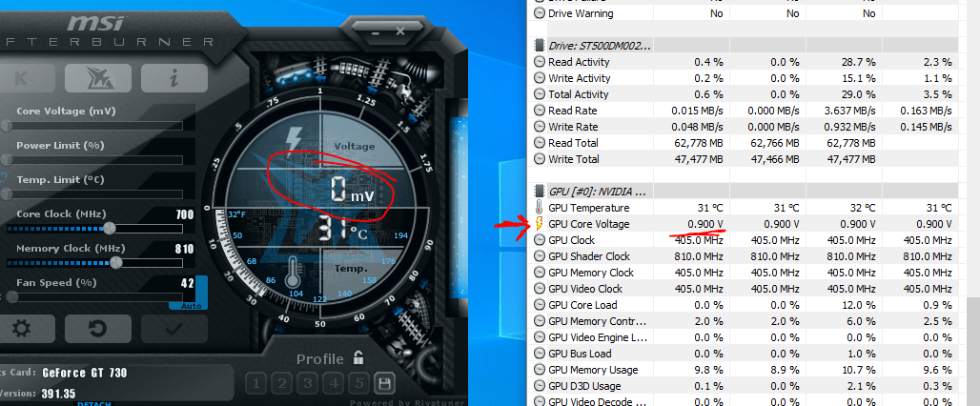Click the Write Total row icon
Screen dimensions: 980x406
pyautogui.click(x=540, y=159)
